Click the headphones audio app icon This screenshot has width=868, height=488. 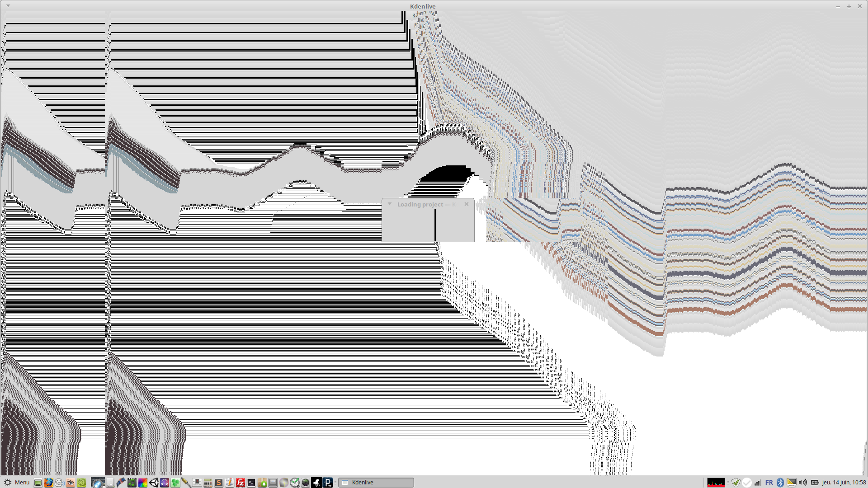pos(165,483)
